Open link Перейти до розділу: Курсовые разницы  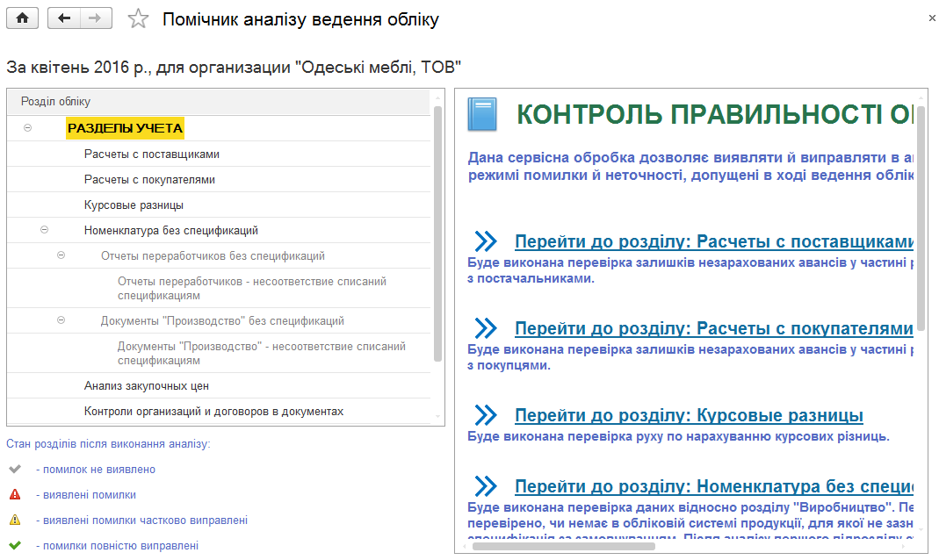point(689,415)
